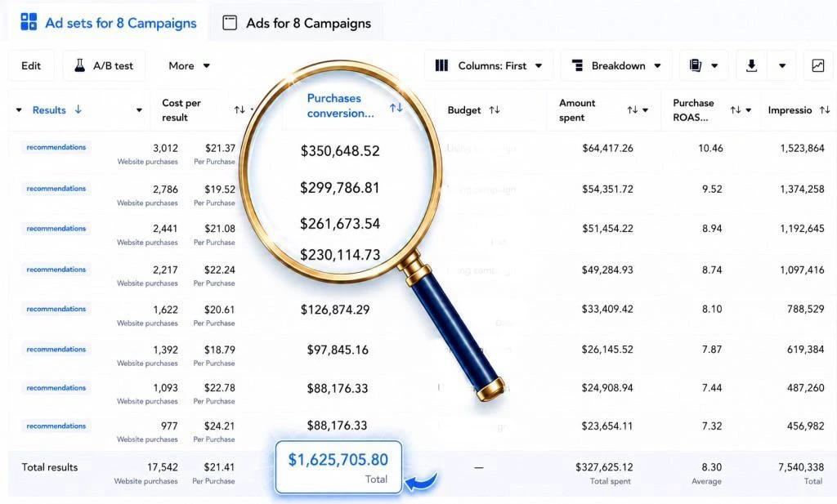Sort by Budget arrows icon

[495, 109]
